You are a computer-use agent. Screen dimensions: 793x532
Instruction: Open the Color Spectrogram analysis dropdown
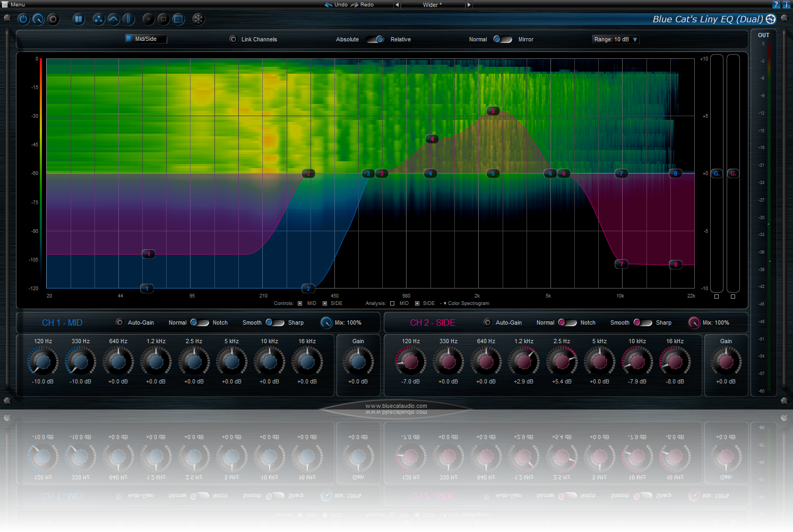click(x=465, y=303)
